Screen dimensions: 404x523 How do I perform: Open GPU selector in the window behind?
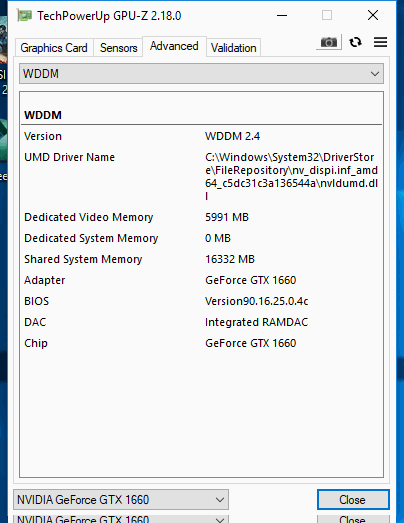pyautogui.click(x=121, y=519)
